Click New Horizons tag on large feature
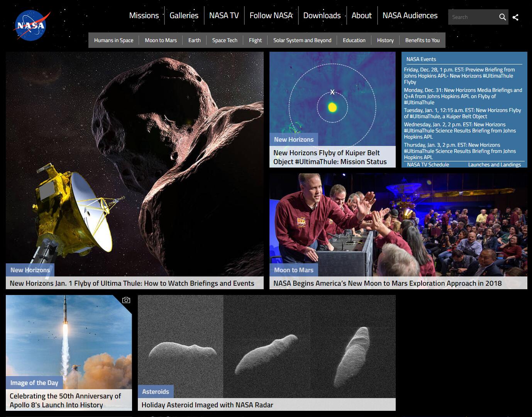532x417 pixels. pyautogui.click(x=30, y=270)
